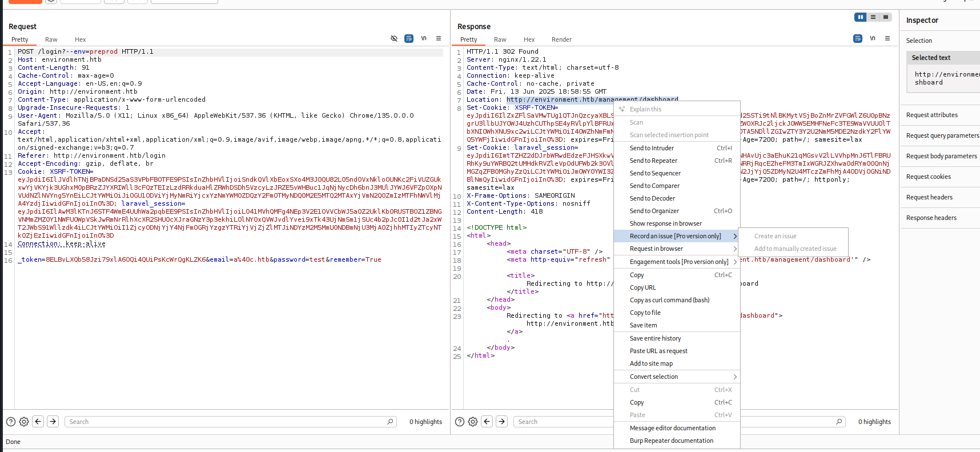This screenshot has height=452, width=980.
Task: Go to next match in Response search
Action: pyautogui.click(x=501, y=421)
